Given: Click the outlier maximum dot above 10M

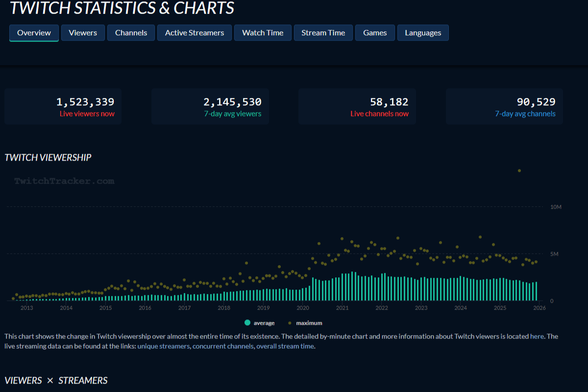Looking at the screenshot, I should click(x=519, y=171).
